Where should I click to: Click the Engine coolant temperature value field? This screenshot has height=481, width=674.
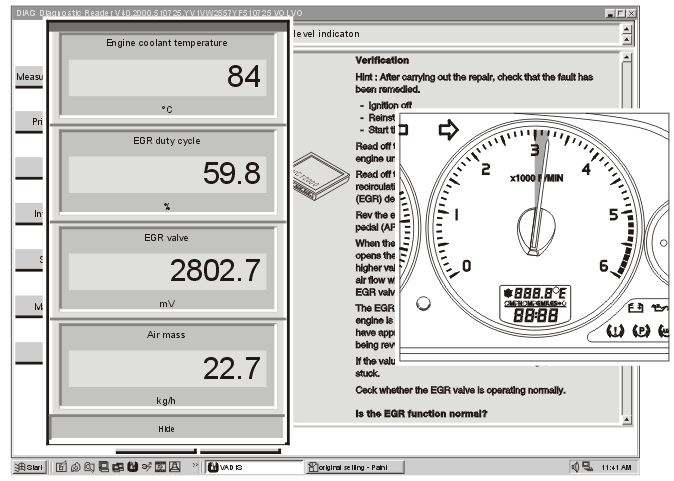tap(168, 77)
